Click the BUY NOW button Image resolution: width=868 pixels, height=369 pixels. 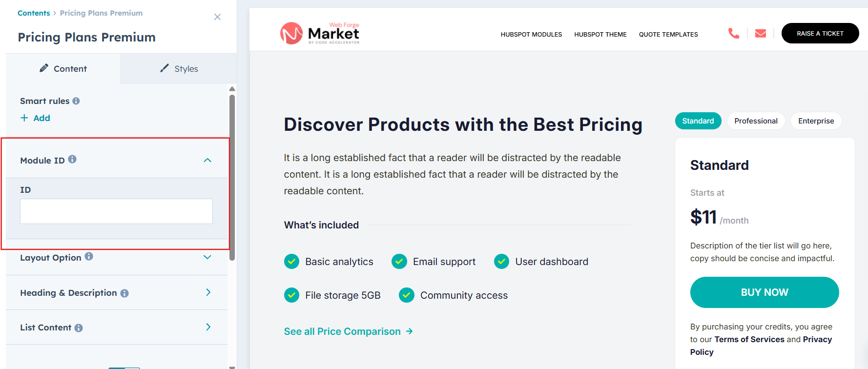764,292
